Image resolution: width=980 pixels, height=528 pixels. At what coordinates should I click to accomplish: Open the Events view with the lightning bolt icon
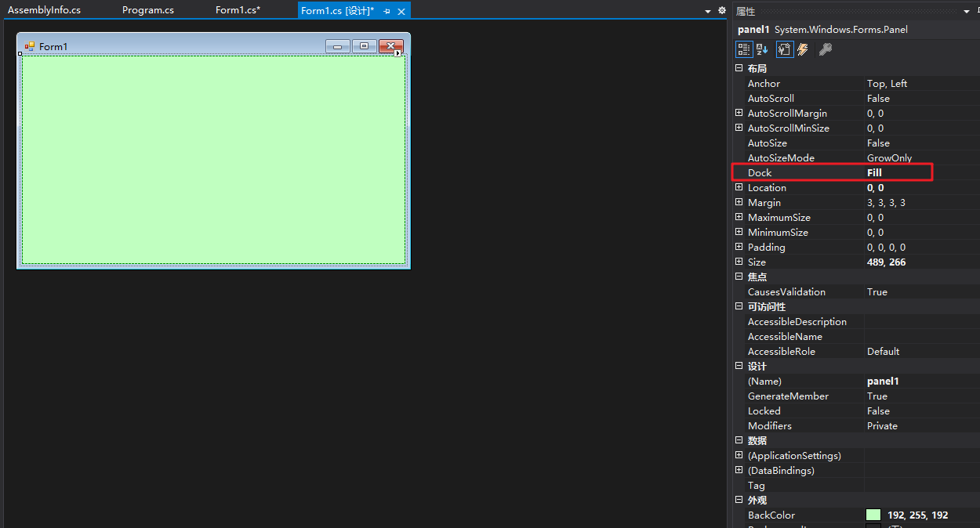[802, 49]
